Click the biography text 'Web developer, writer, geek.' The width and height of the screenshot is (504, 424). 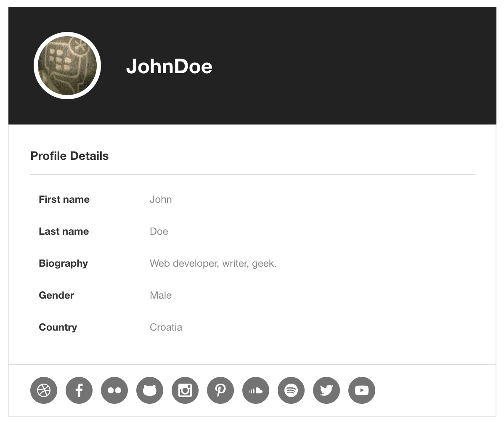[x=213, y=263]
